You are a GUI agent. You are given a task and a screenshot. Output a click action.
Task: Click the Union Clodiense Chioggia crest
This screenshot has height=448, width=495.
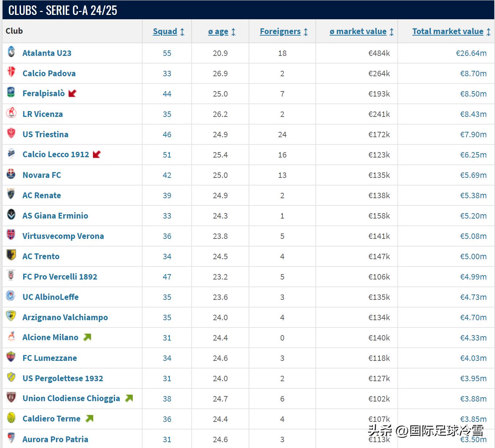(11, 398)
